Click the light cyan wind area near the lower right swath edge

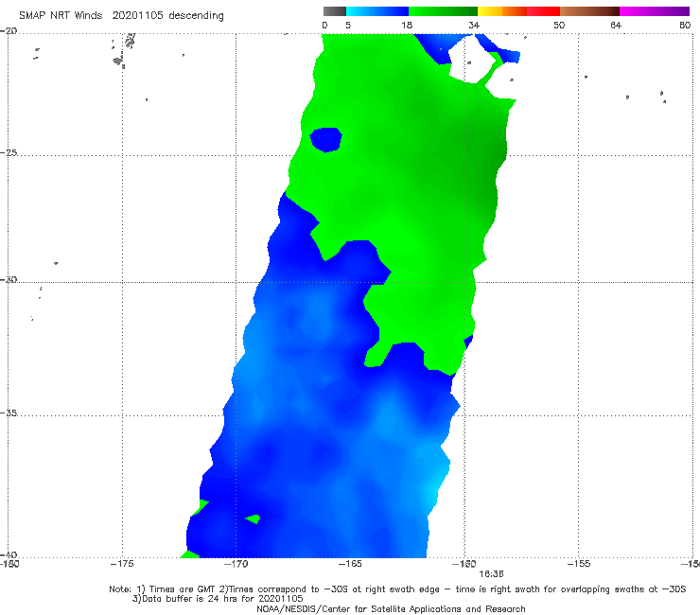pyautogui.click(x=435, y=489)
